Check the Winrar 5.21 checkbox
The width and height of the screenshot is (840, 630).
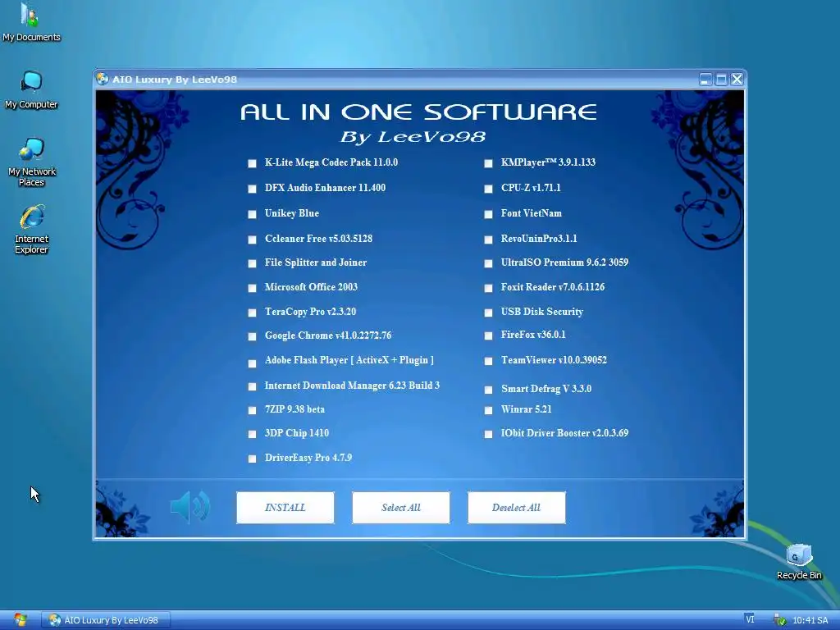489,410
